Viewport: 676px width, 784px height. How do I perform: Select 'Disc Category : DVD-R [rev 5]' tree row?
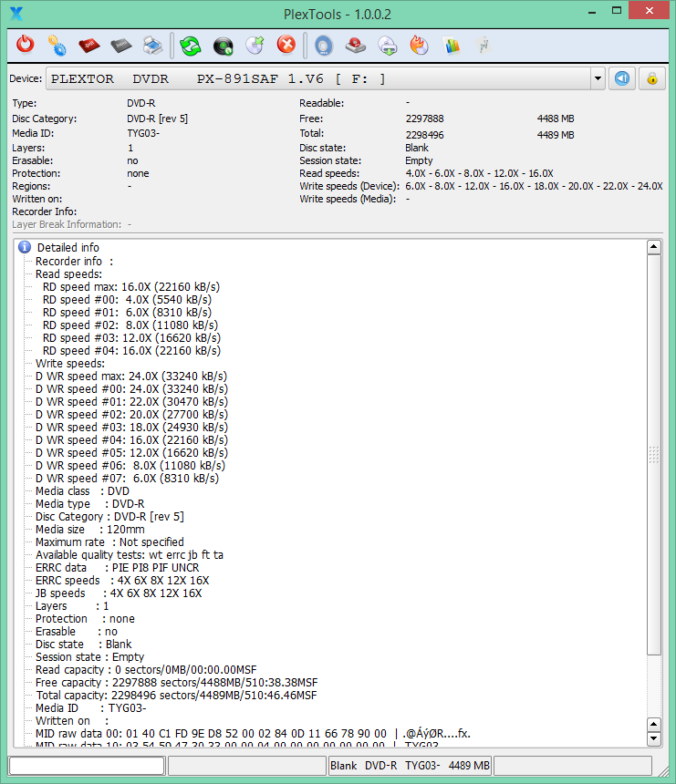pyautogui.click(x=109, y=517)
